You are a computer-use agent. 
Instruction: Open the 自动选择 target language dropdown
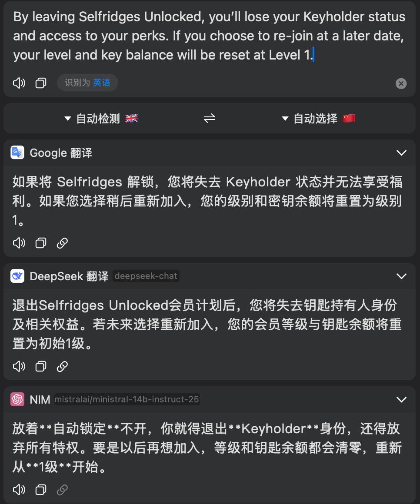click(x=318, y=119)
